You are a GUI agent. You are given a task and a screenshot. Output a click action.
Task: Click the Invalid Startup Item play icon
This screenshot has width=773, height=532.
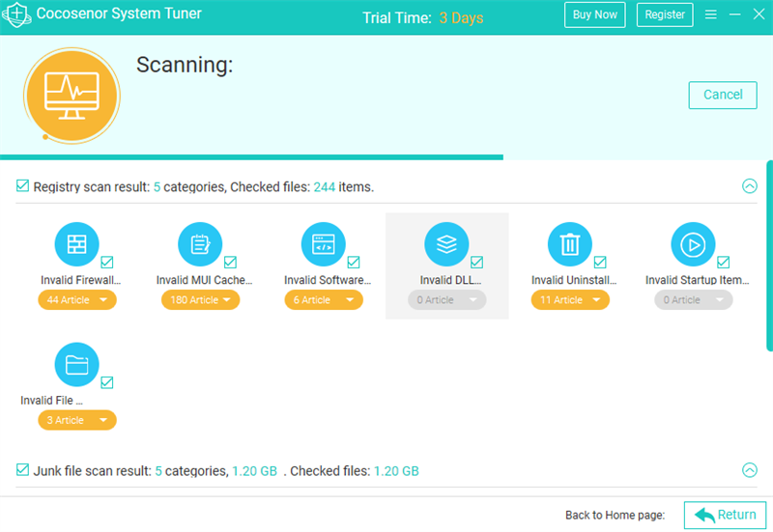point(693,244)
